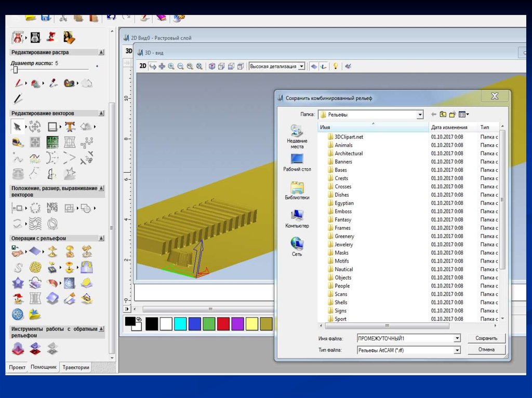Click the Mona Lisa image icon

pyautogui.click(x=69, y=37)
